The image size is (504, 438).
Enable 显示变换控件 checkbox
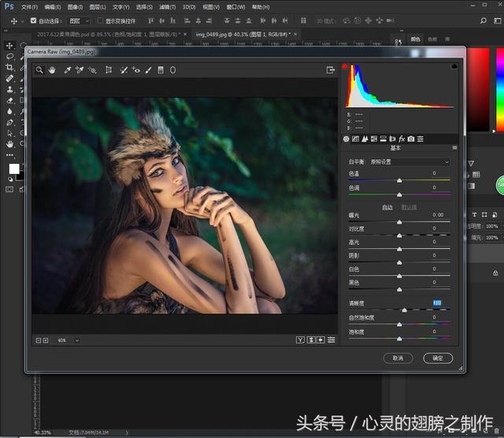coord(100,20)
